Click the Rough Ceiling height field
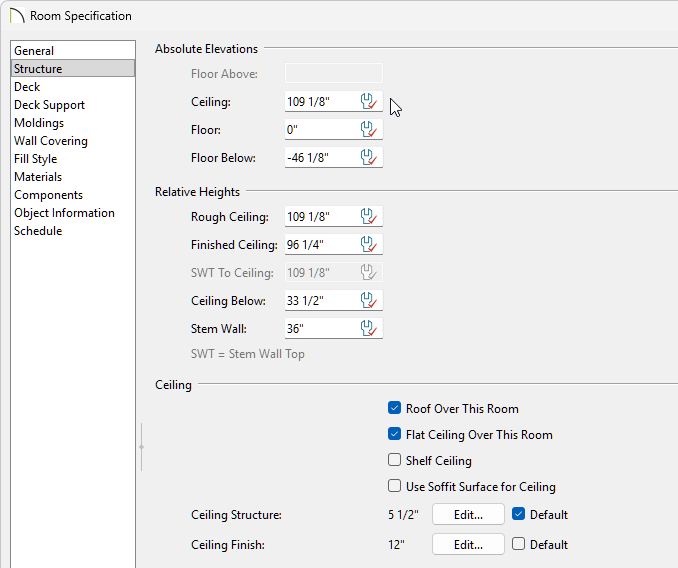 click(x=334, y=217)
